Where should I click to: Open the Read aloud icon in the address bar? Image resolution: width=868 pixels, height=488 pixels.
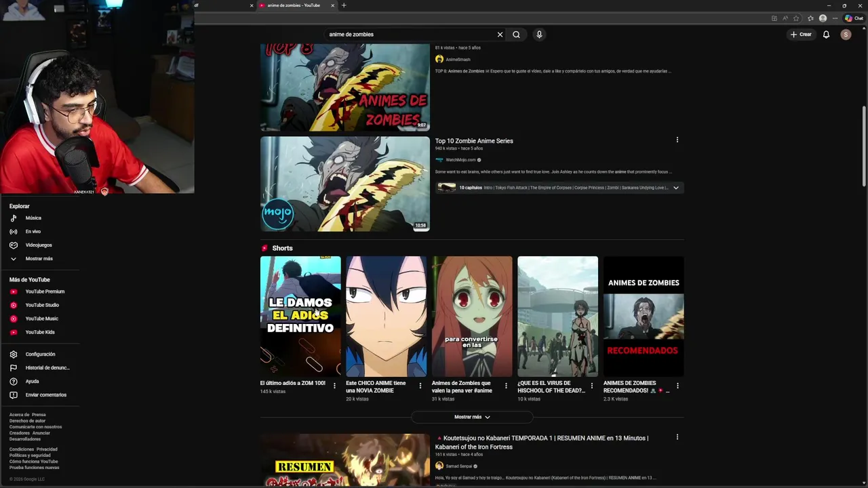[x=785, y=18]
